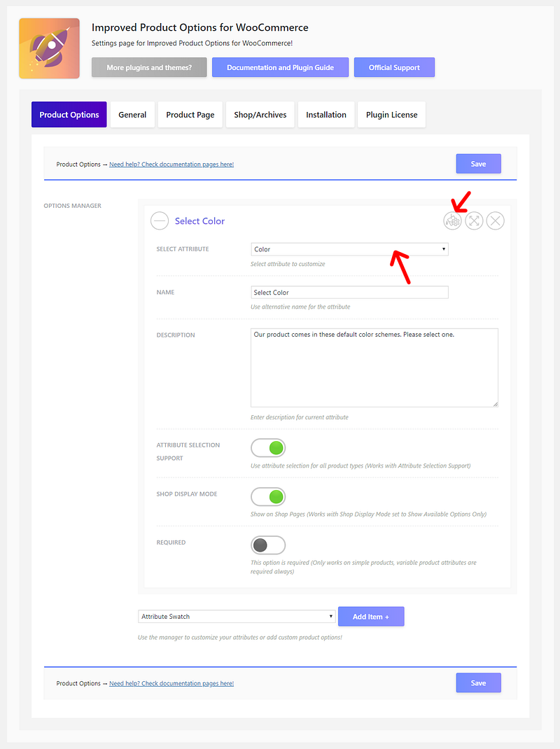Click the Required label

coord(171,542)
